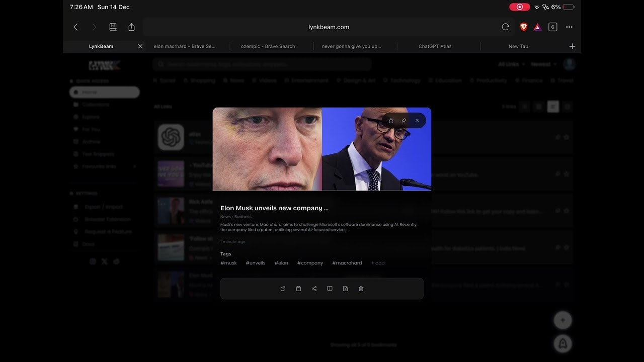The height and width of the screenshot is (362, 644).
Task: Select the #macrohard tag
Action: (x=347, y=263)
